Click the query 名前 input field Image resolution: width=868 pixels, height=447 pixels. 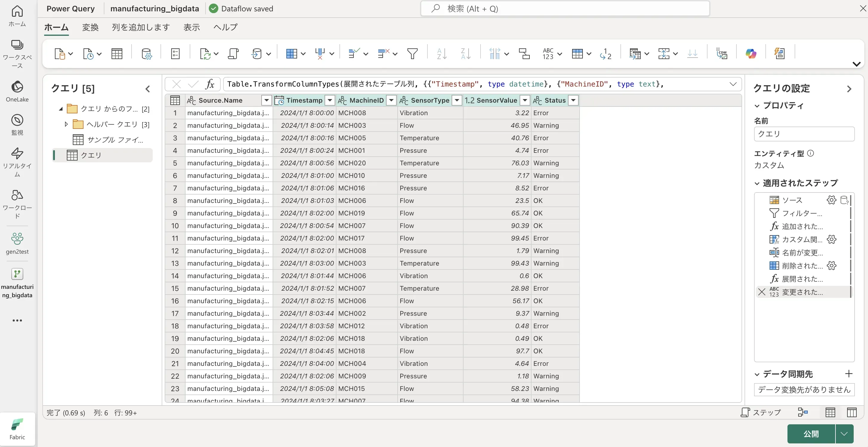(804, 134)
